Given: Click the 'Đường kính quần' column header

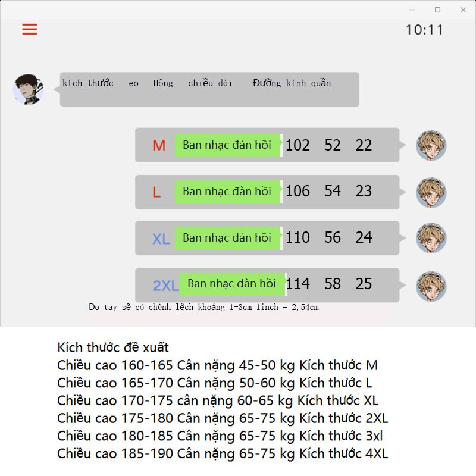Looking at the screenshot, I should point(292,83).
